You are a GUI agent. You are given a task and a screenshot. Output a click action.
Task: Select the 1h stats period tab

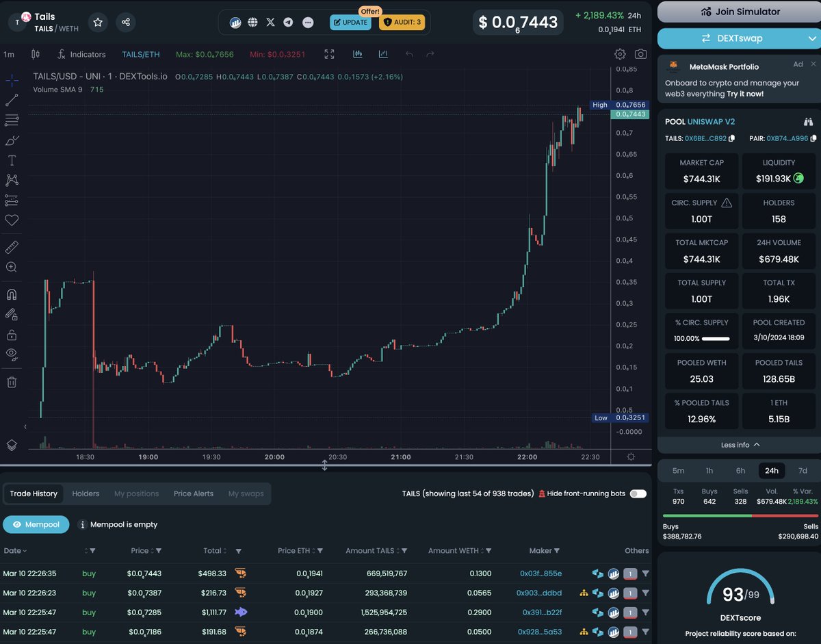point(709,470)
